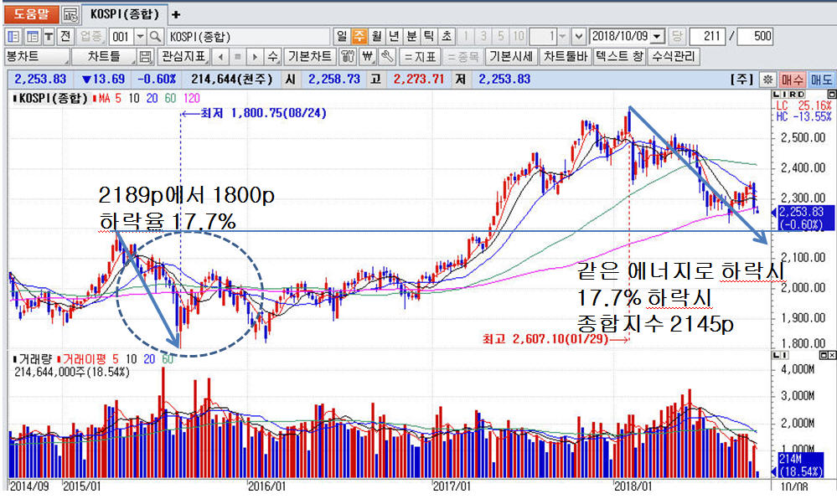Click the left panel layout icon

pos(14,36)
